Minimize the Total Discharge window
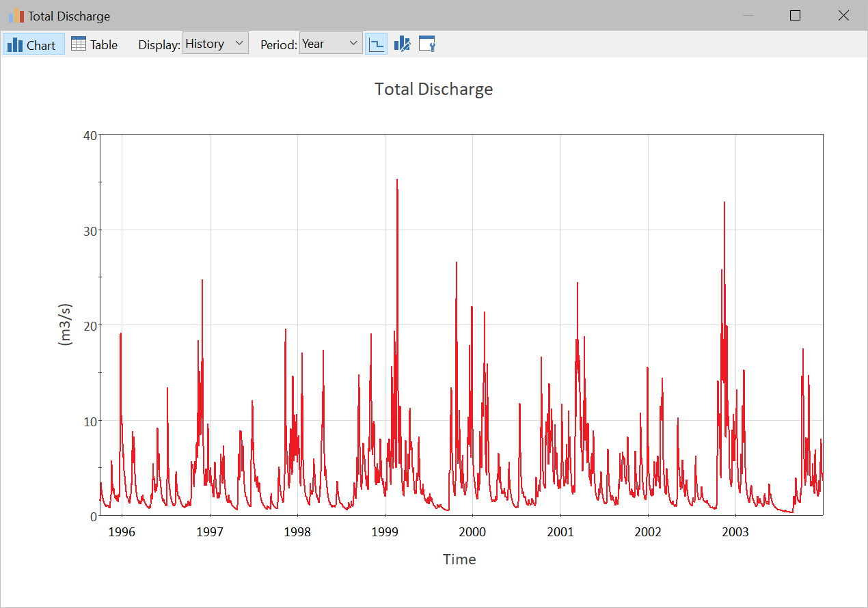The height and width of the screenshot is (608, 868). coord(748,16)
